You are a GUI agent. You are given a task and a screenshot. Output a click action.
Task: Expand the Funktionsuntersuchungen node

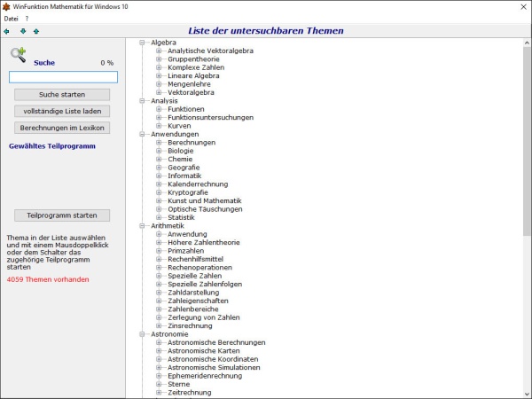(159, 117)
